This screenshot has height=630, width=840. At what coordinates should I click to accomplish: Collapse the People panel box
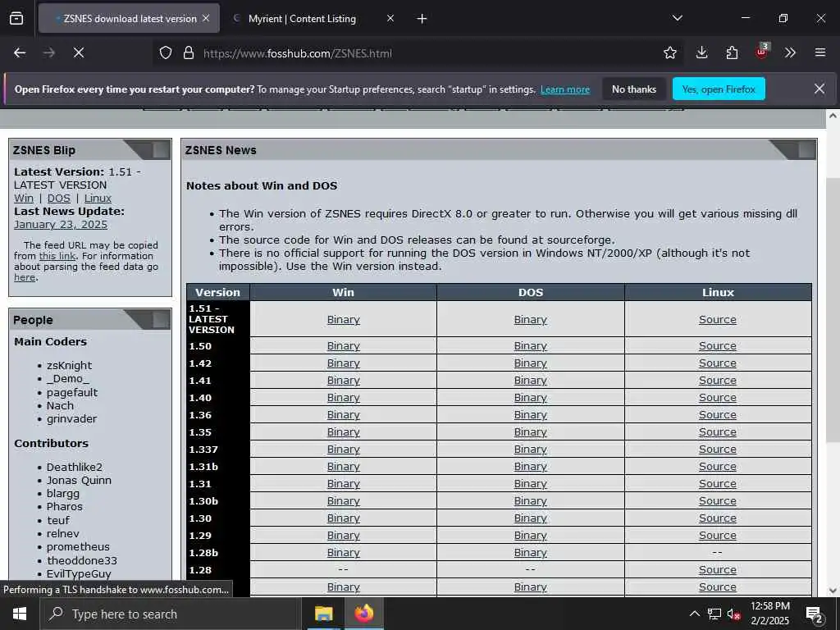[161, 320]
